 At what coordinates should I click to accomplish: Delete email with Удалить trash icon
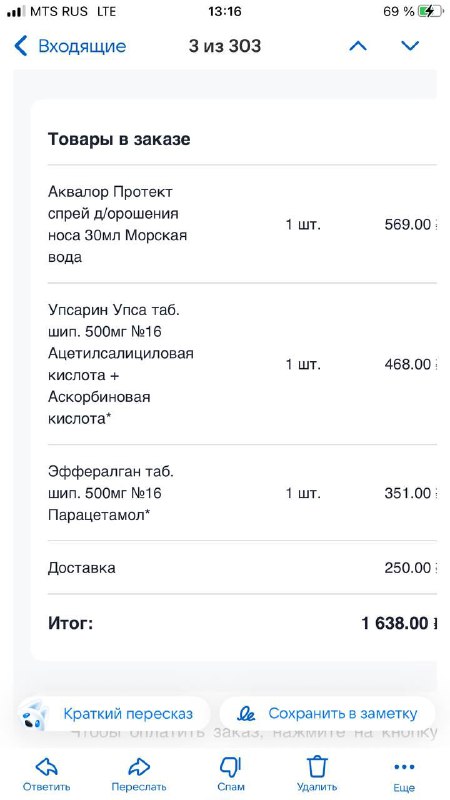tap(317, 772)
